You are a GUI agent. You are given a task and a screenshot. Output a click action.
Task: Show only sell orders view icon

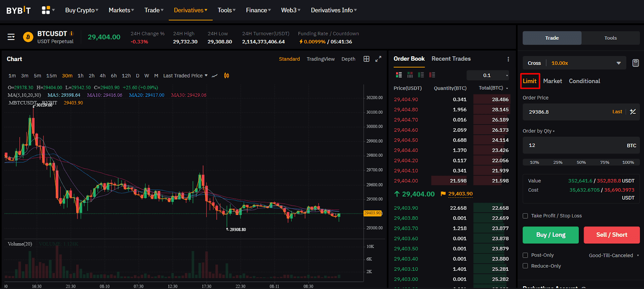tap(432, 75)
